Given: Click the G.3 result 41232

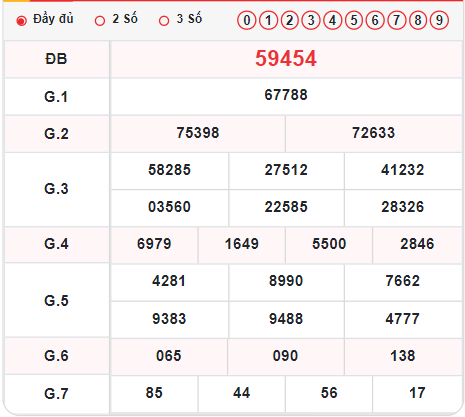Looking at the screenshot, I should (402, 170).
